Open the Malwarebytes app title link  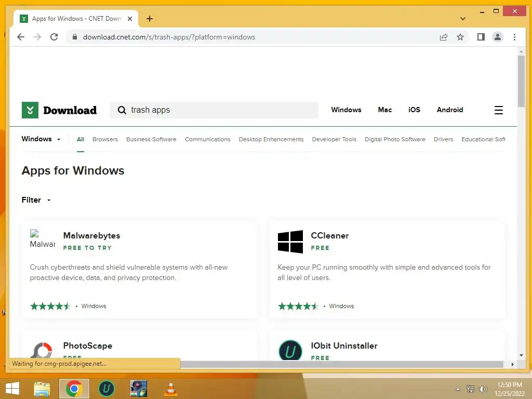click(x=91, y=235)
